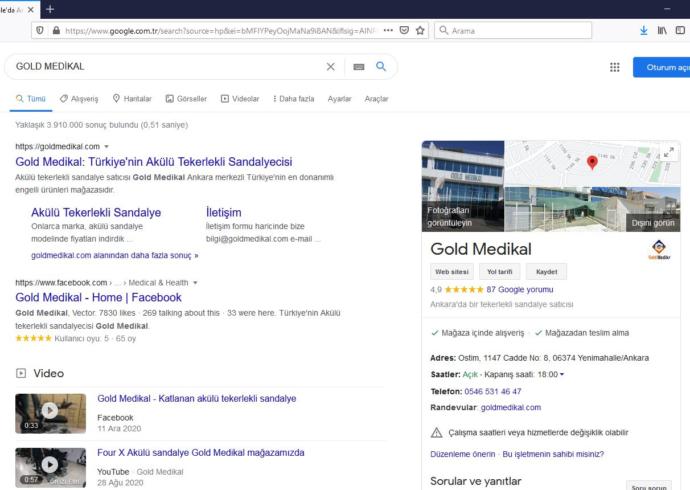690x490 pixels.
Task: Open the İletişim sitelink
Action: pos(224,212)
